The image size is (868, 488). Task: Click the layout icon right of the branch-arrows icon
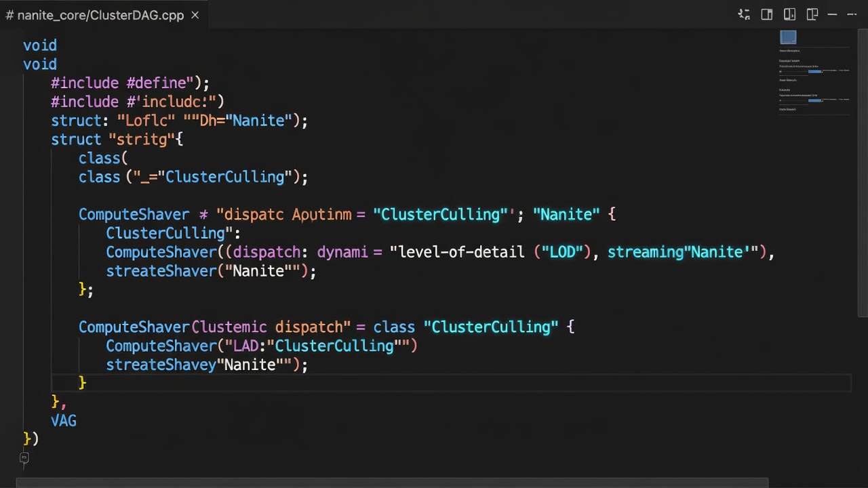(x=767, y=14)
